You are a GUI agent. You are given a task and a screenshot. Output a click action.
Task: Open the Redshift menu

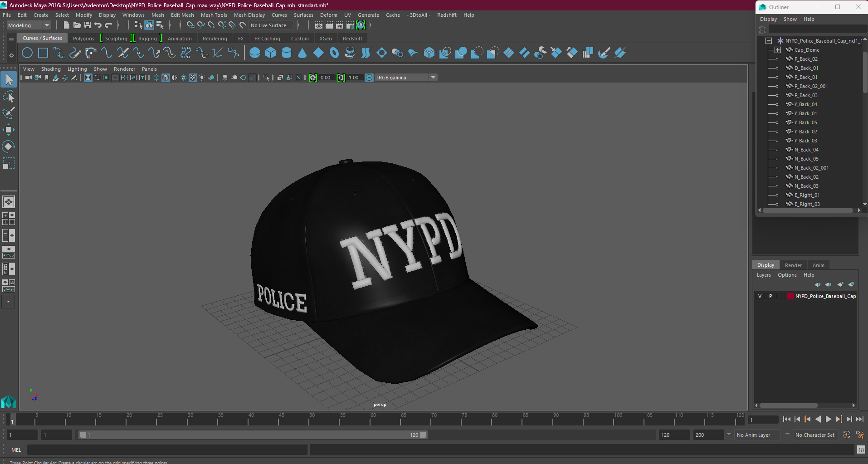(x=447, y=15)
